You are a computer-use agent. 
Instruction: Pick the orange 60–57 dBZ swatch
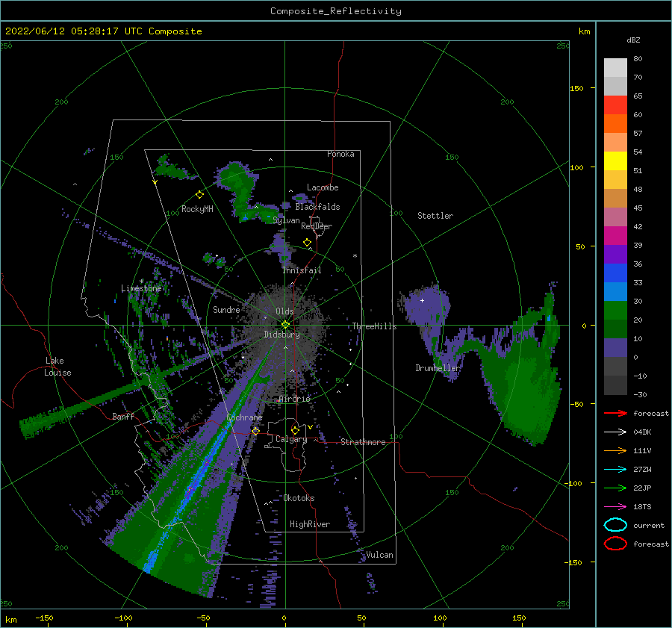coord(615,124)
